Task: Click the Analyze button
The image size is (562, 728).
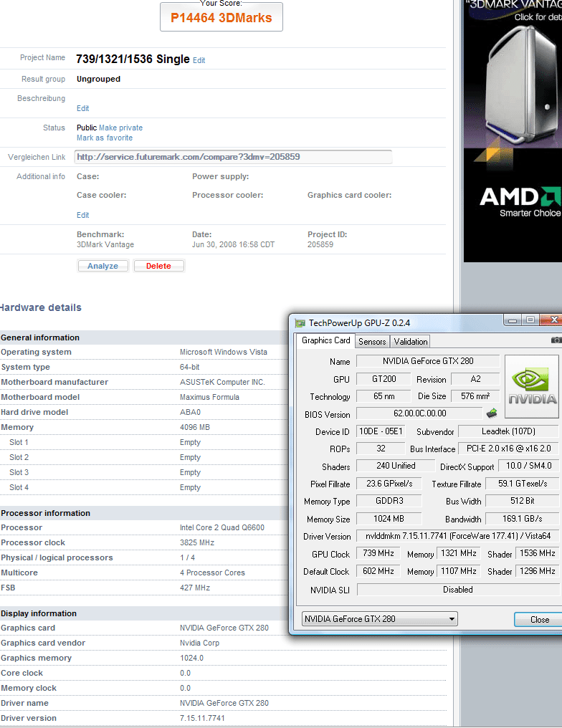Action: (103, 266)
